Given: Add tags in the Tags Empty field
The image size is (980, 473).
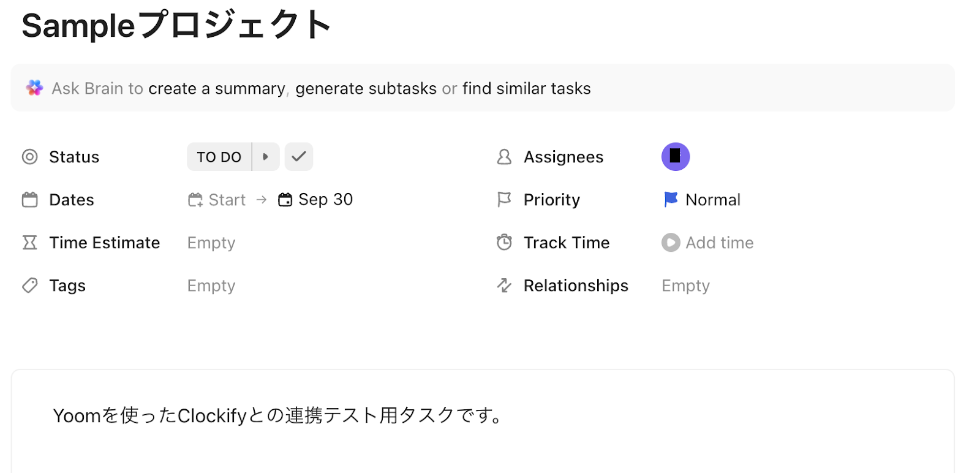Looking at the screenshot, I should coord(211,286).
